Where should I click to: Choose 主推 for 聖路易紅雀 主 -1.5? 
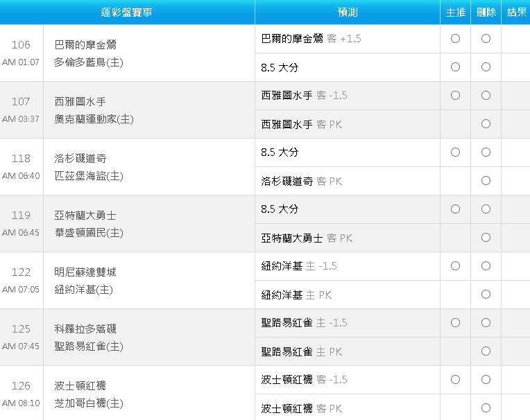(455, 323)
